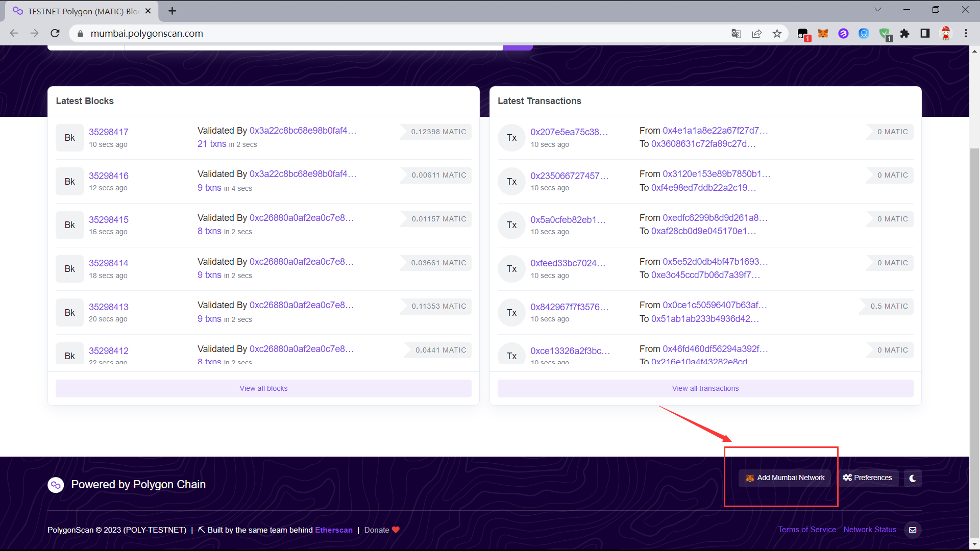Image resolution: width=980 pixels, height=551 pixels.
Task: Click the MetaMask fox extension icon
Action: (823, 34)
